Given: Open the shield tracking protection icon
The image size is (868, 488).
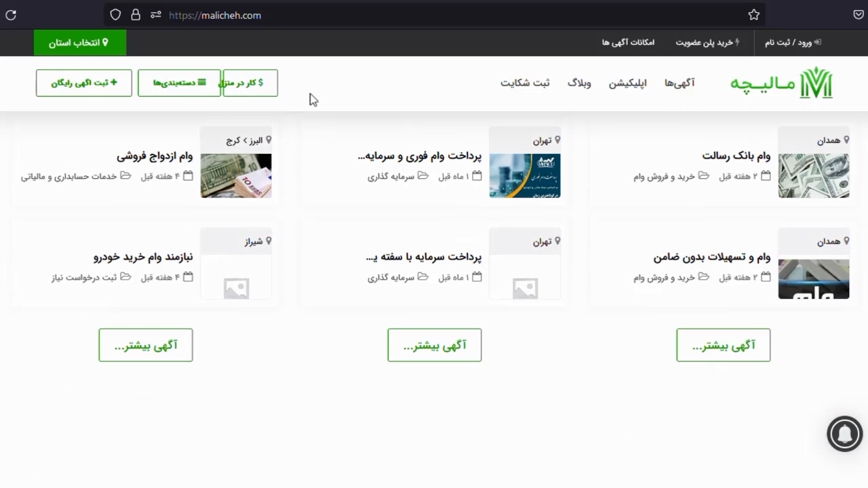Looking at the screenshot, I should [x=115, y=15].
